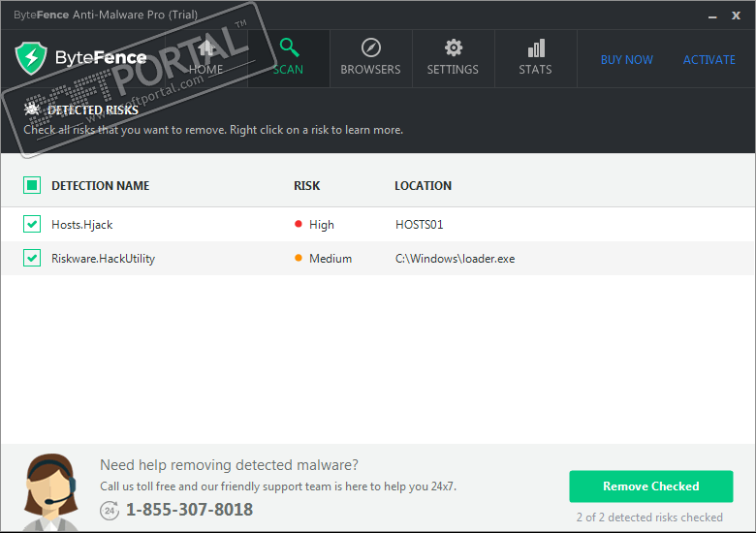
Task: Click 'Call us toll free' support text
Action: point(278,486)
